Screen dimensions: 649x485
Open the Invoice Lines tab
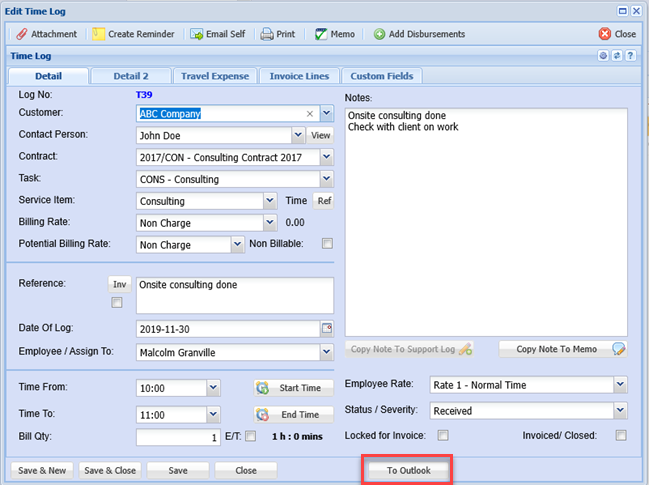(300, 76)
